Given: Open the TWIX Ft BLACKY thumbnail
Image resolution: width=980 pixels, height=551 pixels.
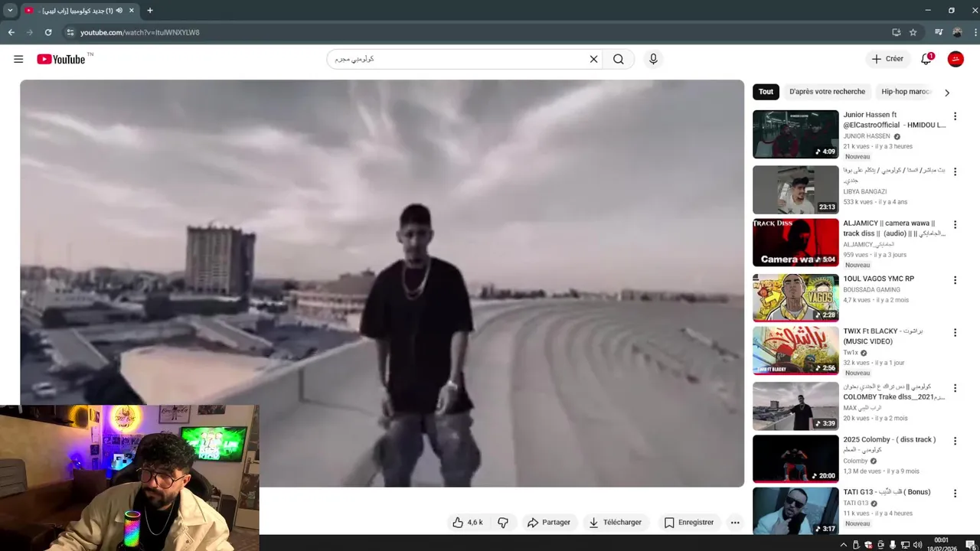Looking at the screenshot, I should tap(795, 350).
